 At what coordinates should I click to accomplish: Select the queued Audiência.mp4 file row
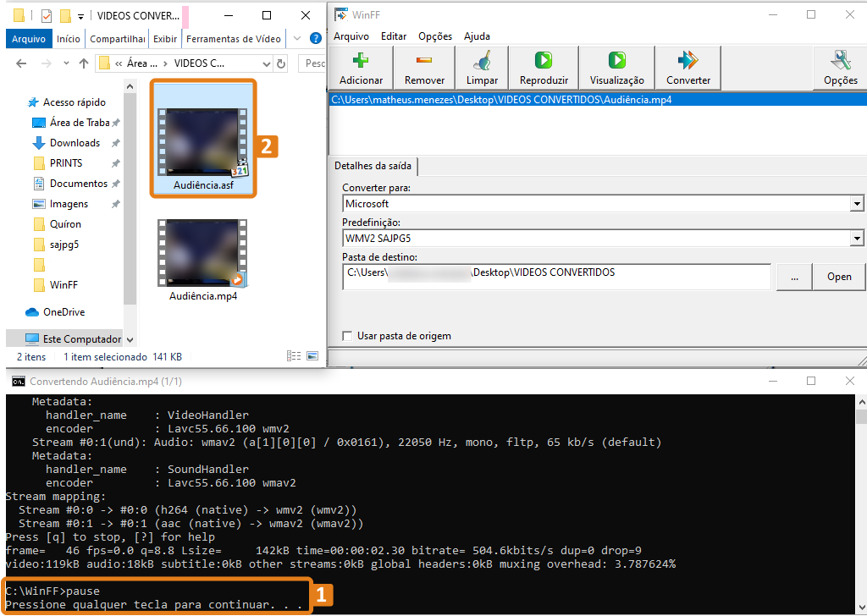tap(598, 100)
